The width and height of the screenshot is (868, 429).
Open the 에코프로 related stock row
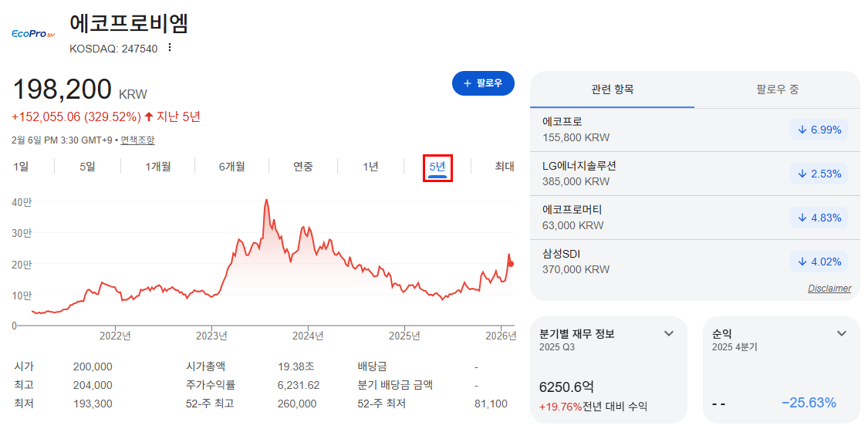[694, 130]
